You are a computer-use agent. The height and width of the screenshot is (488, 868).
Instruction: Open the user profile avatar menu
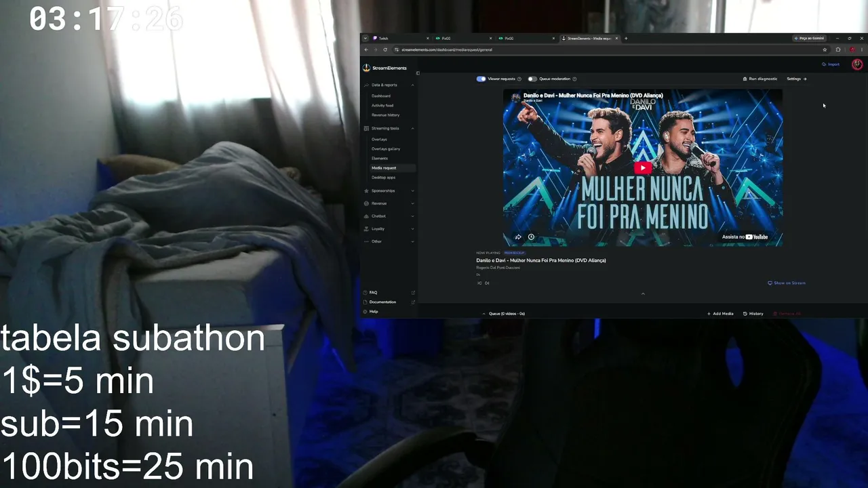(857, 64)
